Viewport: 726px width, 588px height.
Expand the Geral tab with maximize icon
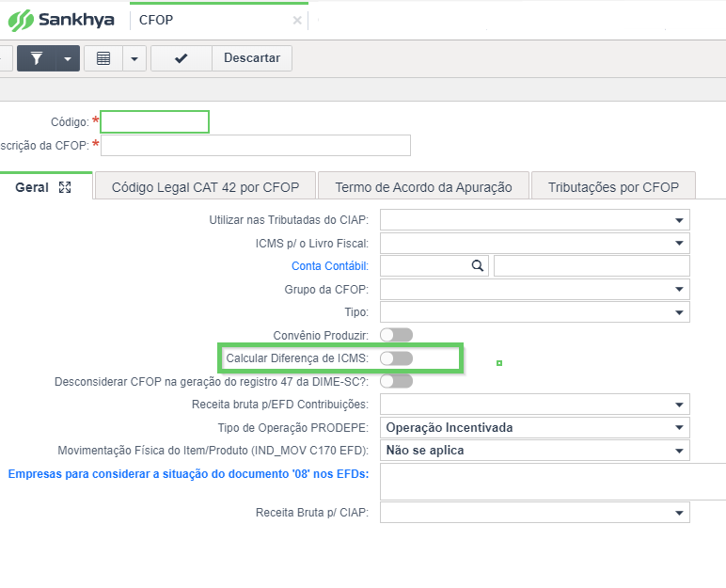(x=65, y=187)
